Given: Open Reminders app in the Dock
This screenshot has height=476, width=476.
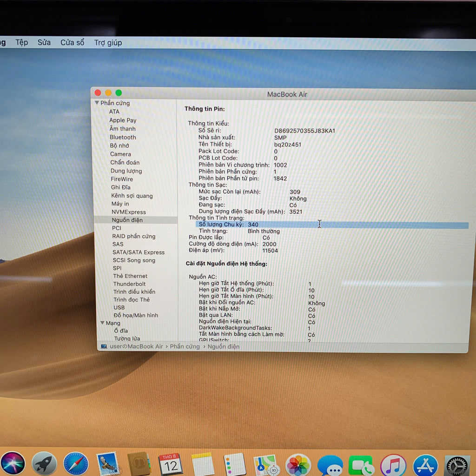Looking at the screenshot, I should (234, 464).
